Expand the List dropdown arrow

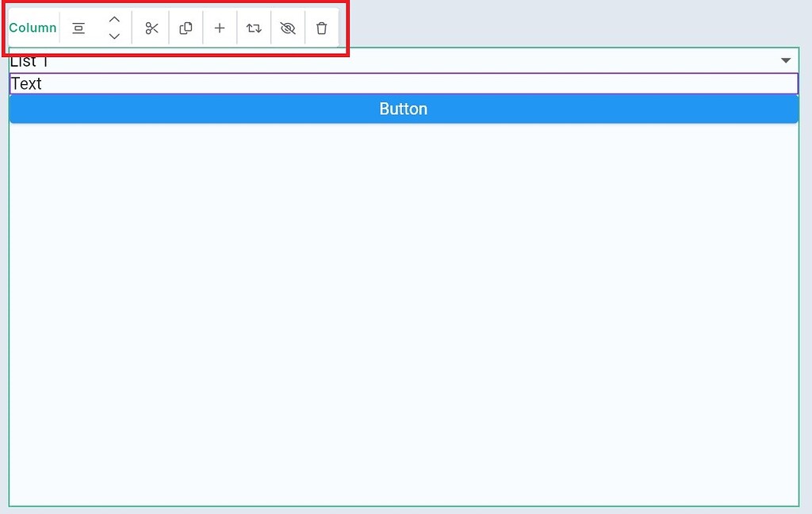(x=786, y=60)
